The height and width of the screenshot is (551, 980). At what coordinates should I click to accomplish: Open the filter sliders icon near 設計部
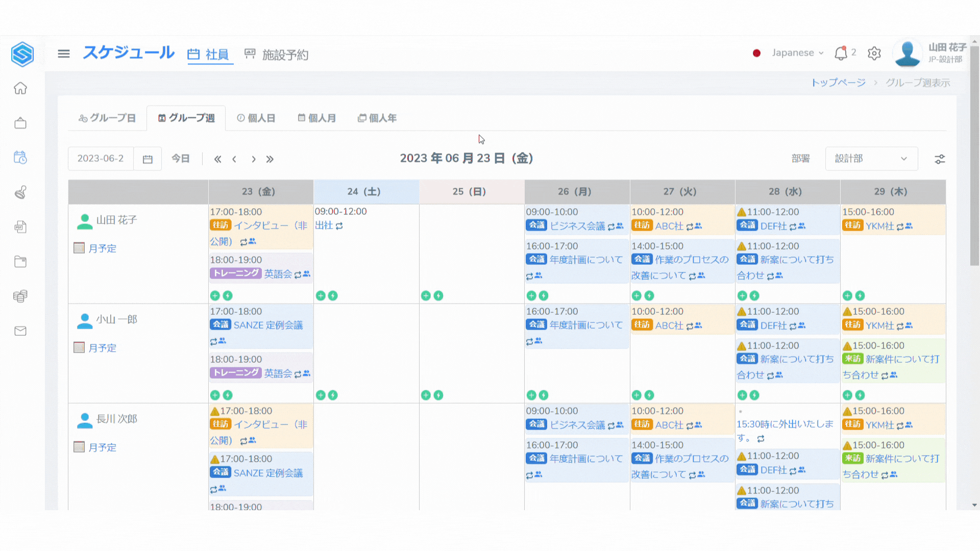tap(939, 159)
